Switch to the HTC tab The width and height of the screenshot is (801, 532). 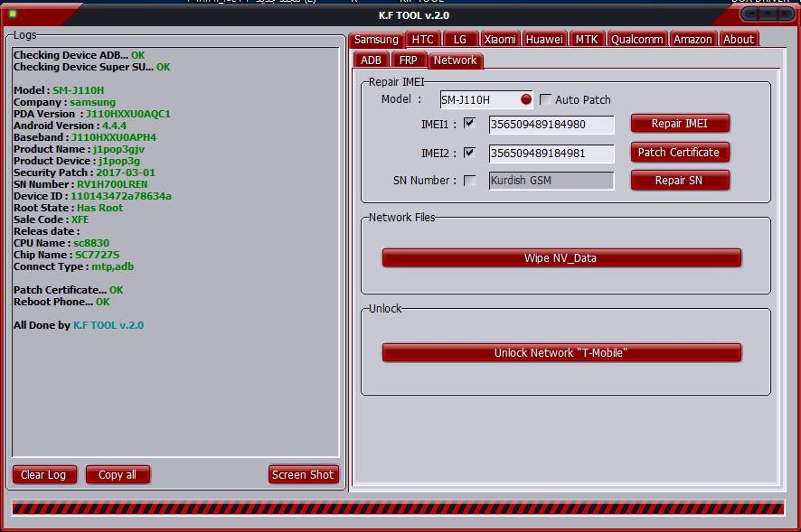[x=422, y=39]
